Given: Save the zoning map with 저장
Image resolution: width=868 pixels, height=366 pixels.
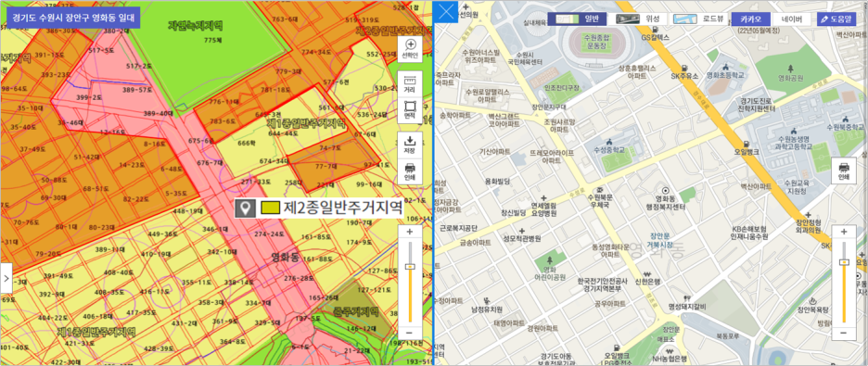Looking at the screenshot, I should click(x=410, y=144).
